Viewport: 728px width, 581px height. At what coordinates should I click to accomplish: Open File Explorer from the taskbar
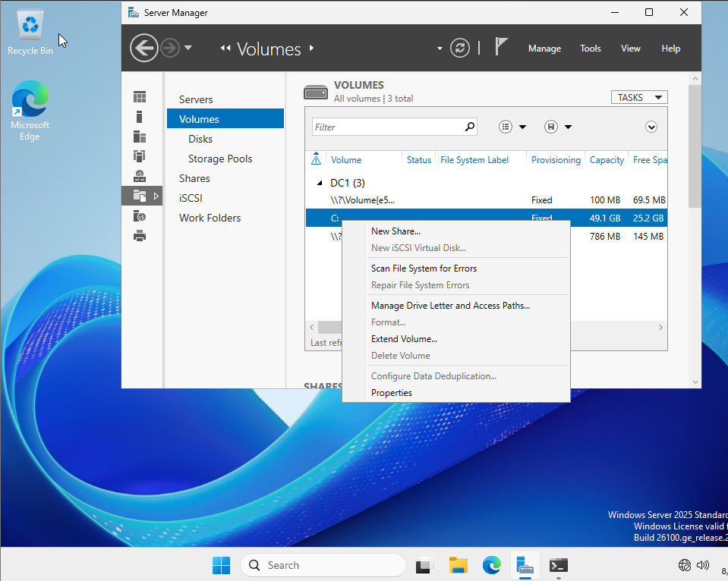[x=459, y=565]
